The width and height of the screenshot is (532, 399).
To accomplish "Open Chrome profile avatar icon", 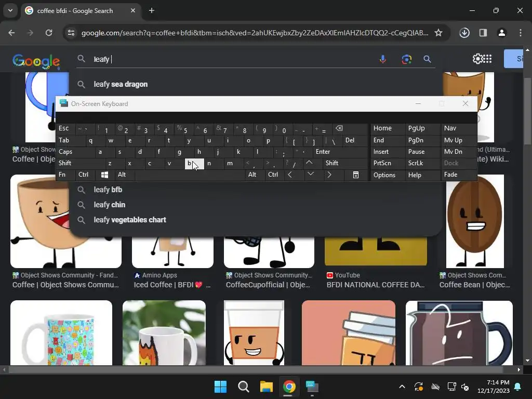I will 502,33.
